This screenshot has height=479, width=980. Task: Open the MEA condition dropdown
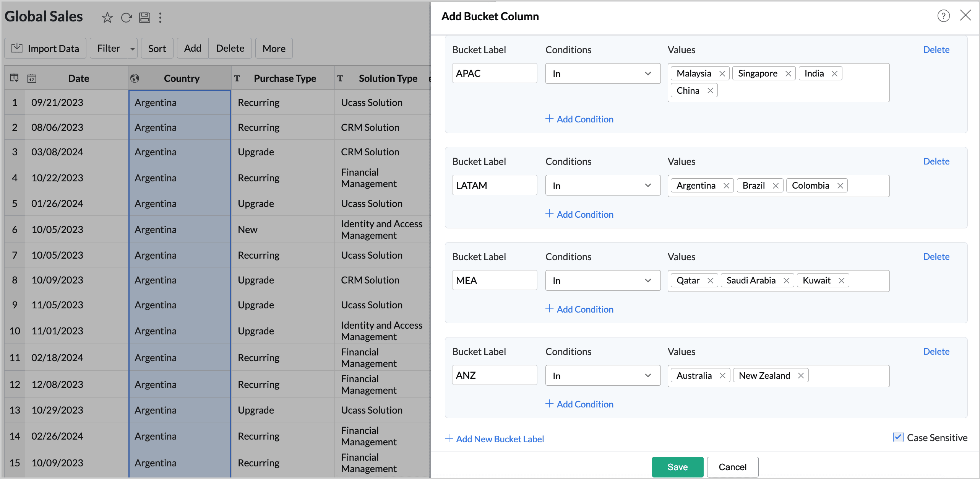coord(603,280)
